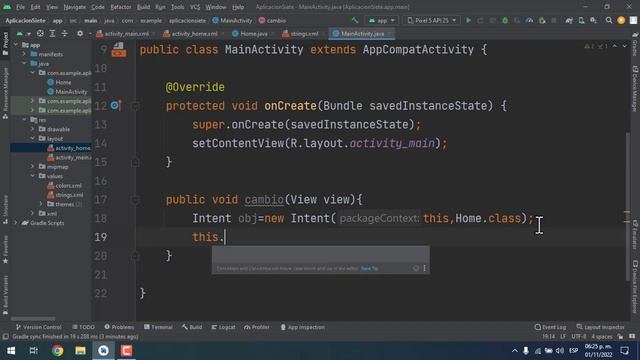Collapse the layout folder
Image resolution: width=640 pixels, height=360 pixels.
[33, 138]
